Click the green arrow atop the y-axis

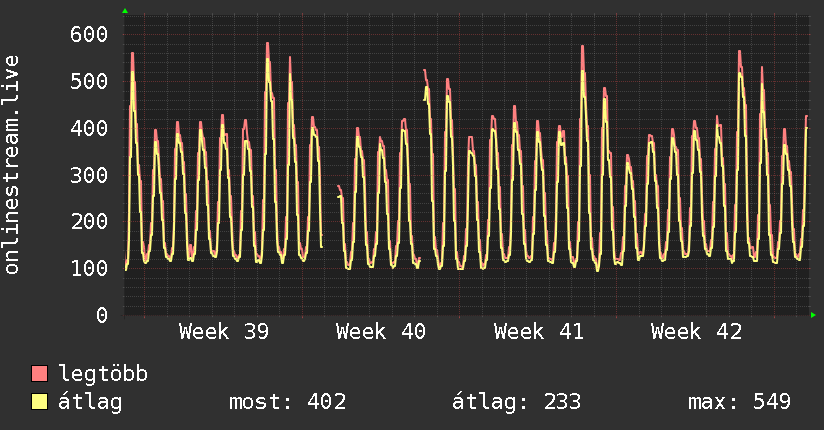coord(125,11)
